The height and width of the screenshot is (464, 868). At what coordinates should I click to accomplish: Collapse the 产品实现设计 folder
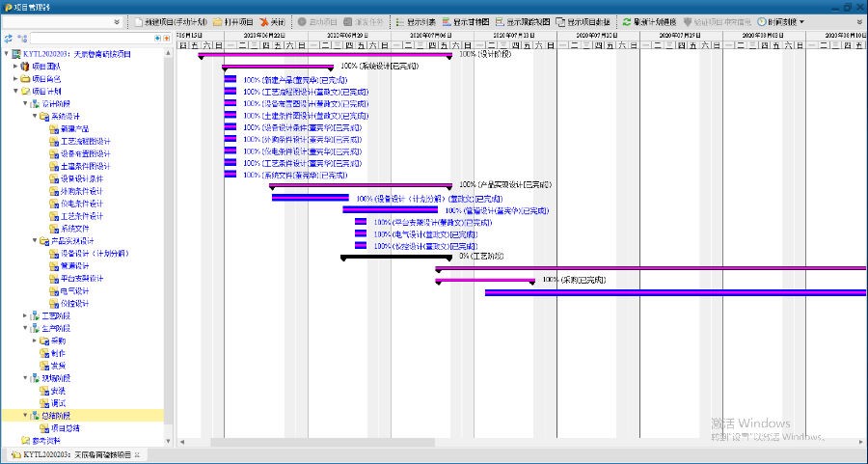pos(34,241)
